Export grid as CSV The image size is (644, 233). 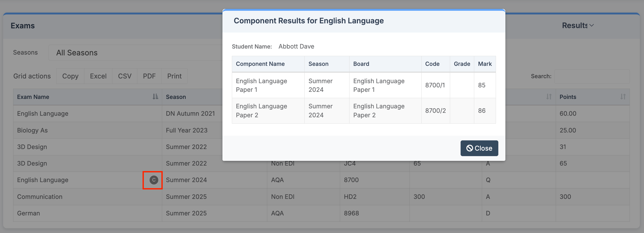[x=124, y=76]
